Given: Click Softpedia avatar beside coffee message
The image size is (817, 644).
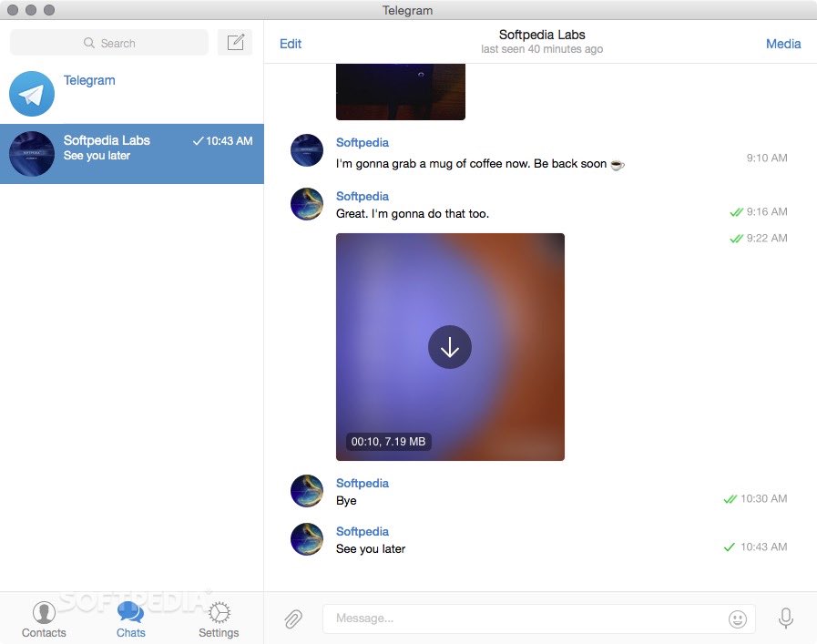Looking at the screenshot, I should pos(307,150).
